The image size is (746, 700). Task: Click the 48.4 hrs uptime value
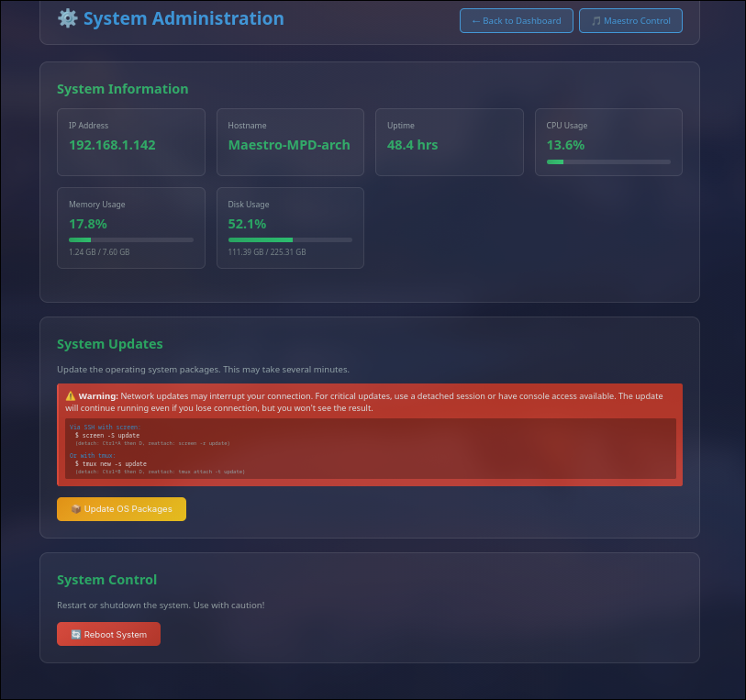(412, 145)
